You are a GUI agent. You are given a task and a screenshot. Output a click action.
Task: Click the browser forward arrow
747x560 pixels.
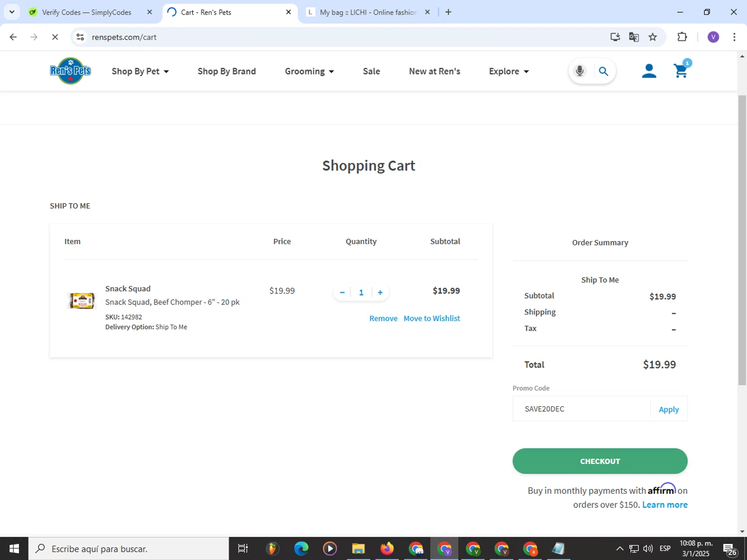click(x=34, y=37)
